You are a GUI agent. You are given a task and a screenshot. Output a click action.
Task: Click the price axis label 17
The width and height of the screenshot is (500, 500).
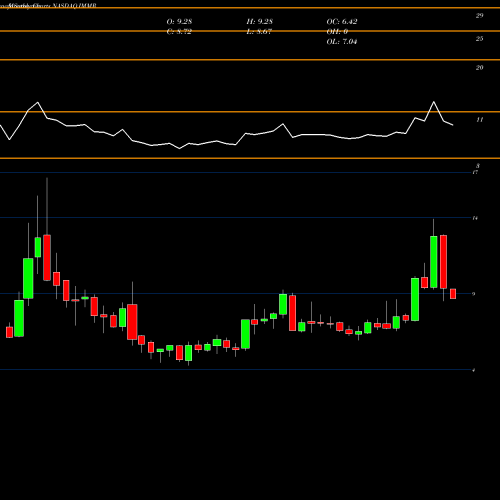coord(475,172)
